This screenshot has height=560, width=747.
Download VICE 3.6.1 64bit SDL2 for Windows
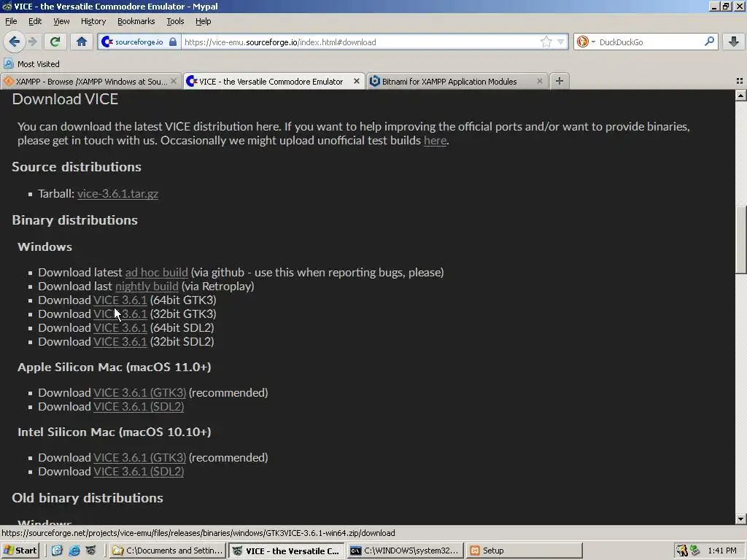coord(120,327)
